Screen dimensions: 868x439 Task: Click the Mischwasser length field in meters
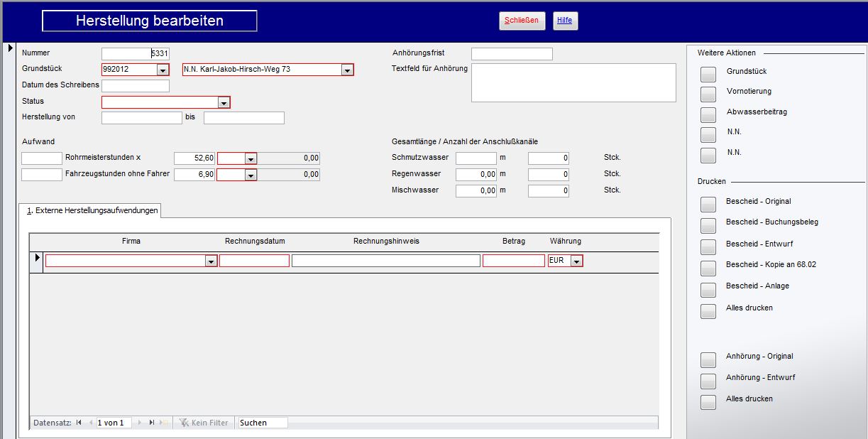(x=476, y=191)
